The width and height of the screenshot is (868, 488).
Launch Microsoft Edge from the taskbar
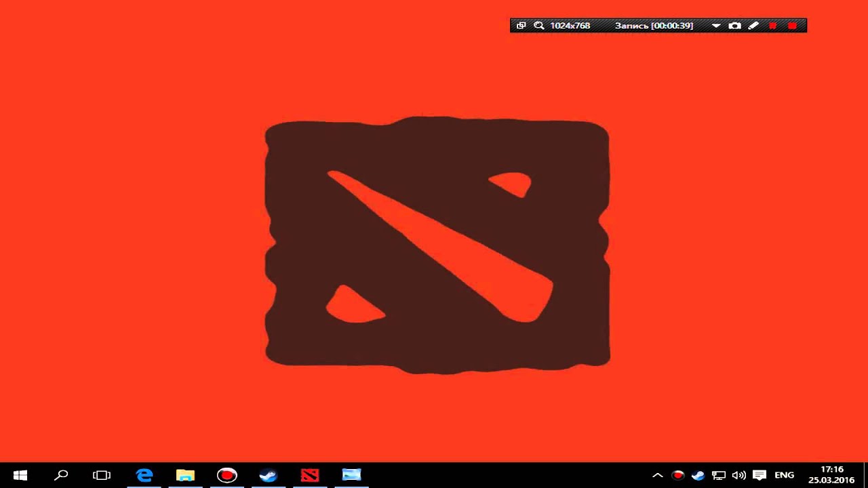click(x=144, y=475)
